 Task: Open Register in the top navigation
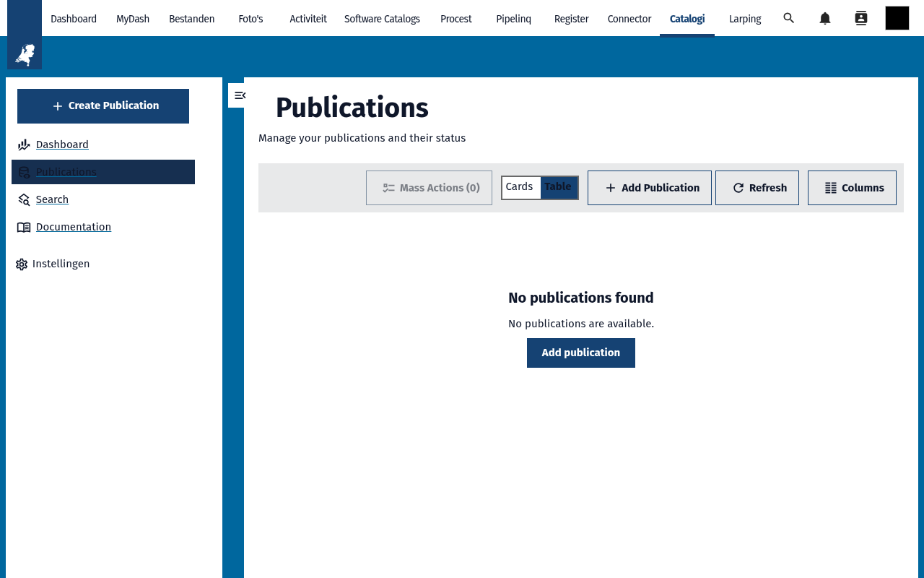572,19
